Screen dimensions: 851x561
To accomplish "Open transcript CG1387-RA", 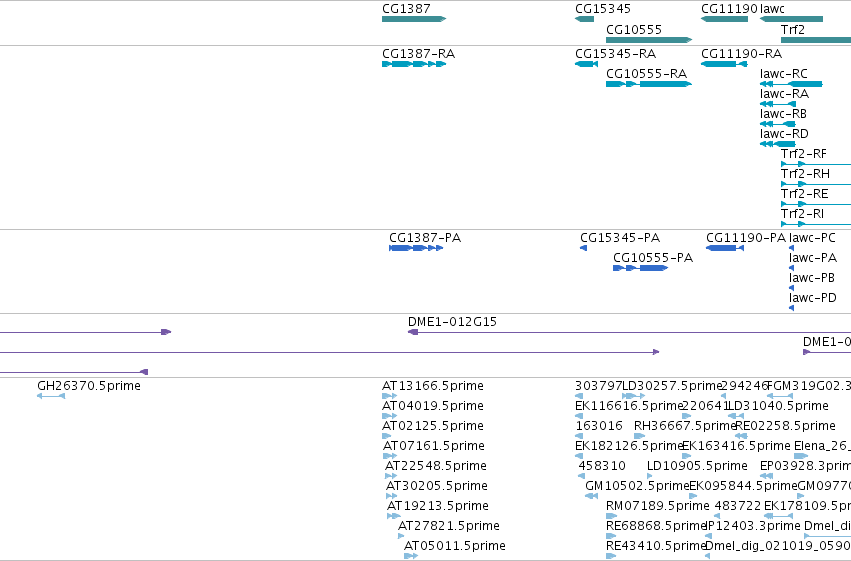I will pyautogui.click(x=414, y=64).
